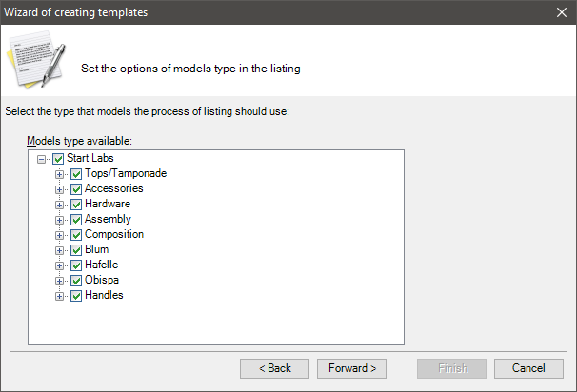The width and height of the screenshot is (577, 392).
Task: Expand the Assembly tree node
Action: pyautogui.click(x=59, y=220)
